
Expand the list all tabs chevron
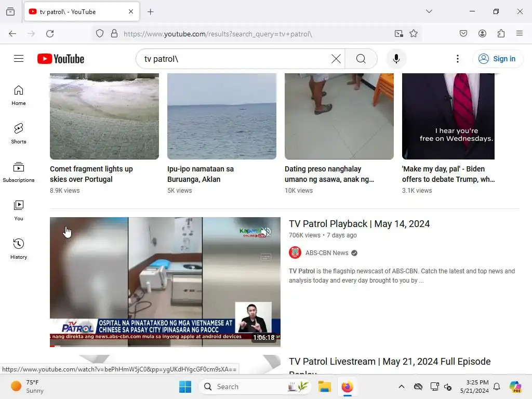tap(429, 11)
